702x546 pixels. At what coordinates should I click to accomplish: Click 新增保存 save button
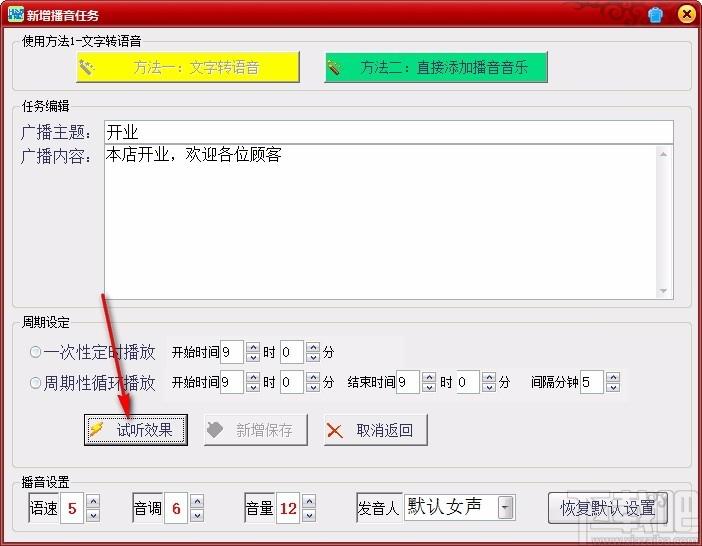[256, 430]
